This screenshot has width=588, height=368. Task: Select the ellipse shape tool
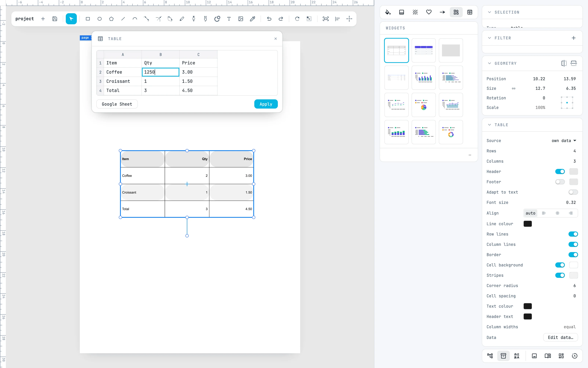[x=99, y=19]
